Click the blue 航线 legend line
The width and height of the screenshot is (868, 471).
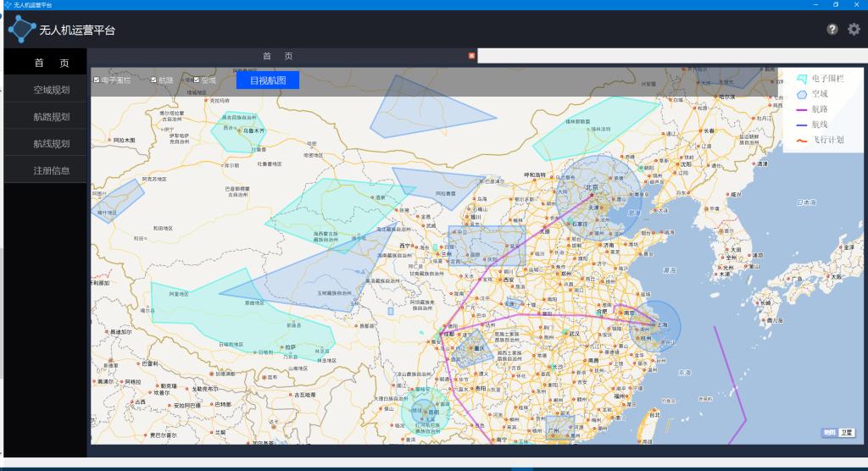[x=801, y=125]
